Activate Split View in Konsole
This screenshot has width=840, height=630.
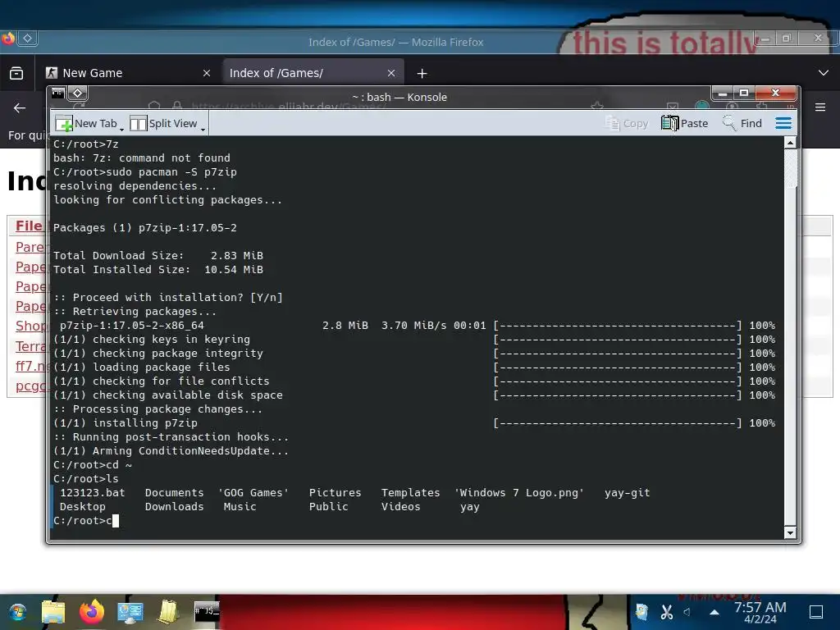[163, 123]
